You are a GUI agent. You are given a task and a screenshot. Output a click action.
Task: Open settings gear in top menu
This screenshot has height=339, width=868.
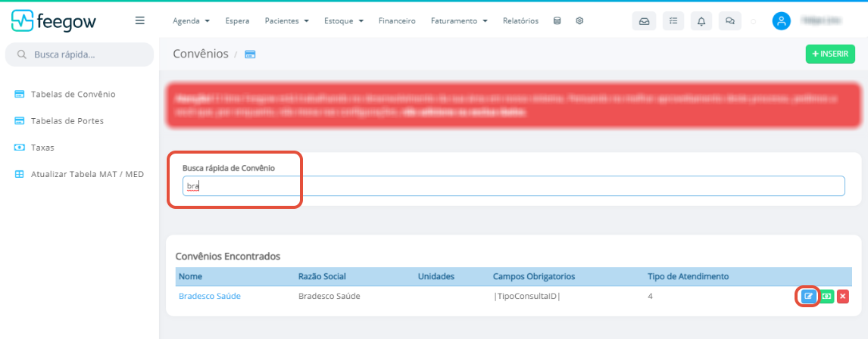click(579, 21)
